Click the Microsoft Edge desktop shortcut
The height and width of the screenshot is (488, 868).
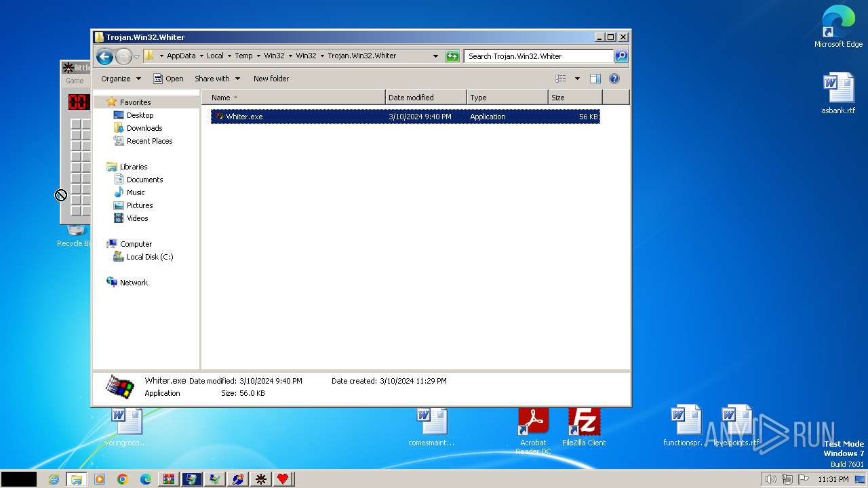click(x=838, y=27)
